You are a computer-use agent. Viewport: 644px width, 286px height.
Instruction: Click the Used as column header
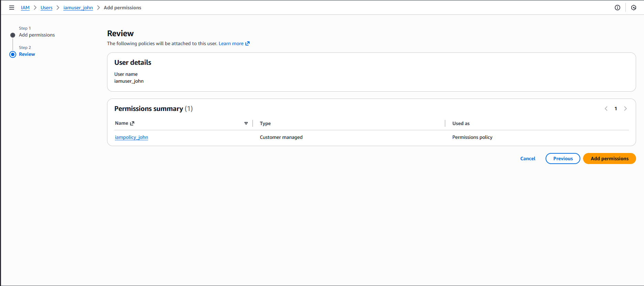[x=461, y=123]
